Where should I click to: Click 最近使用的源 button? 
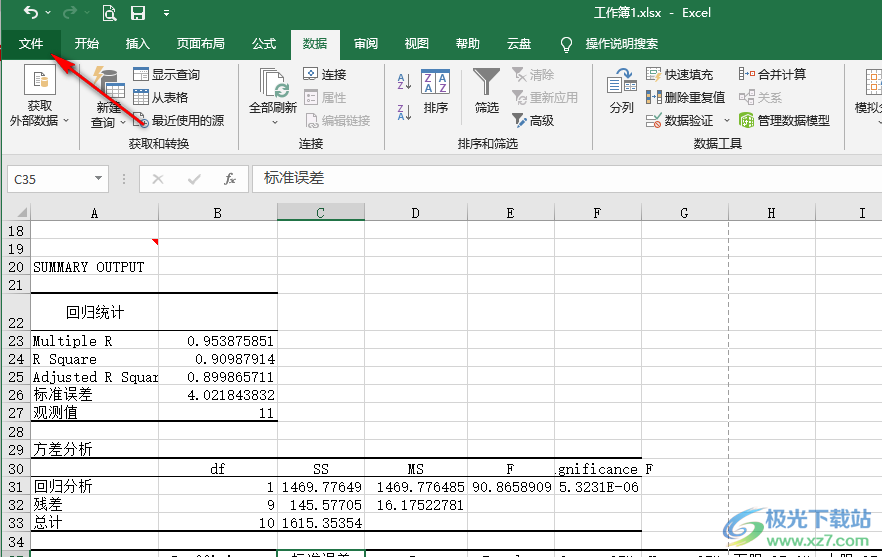point(179,120)
